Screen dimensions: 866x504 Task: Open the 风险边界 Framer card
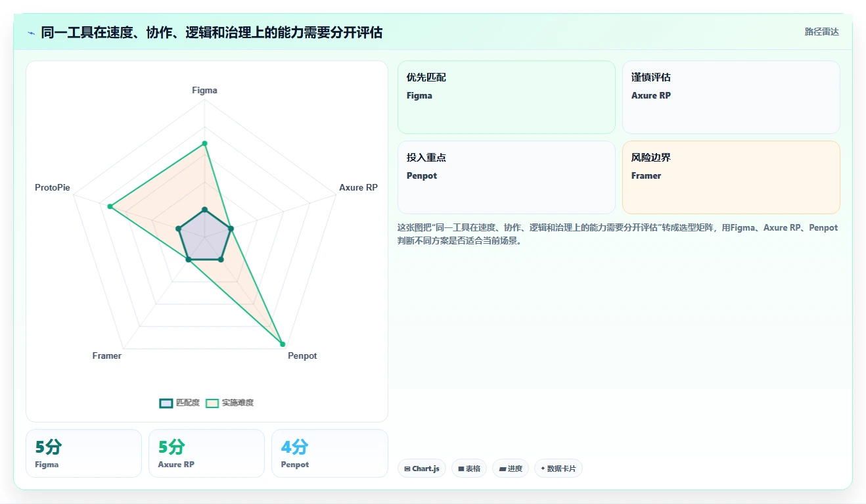pos(731,177)
